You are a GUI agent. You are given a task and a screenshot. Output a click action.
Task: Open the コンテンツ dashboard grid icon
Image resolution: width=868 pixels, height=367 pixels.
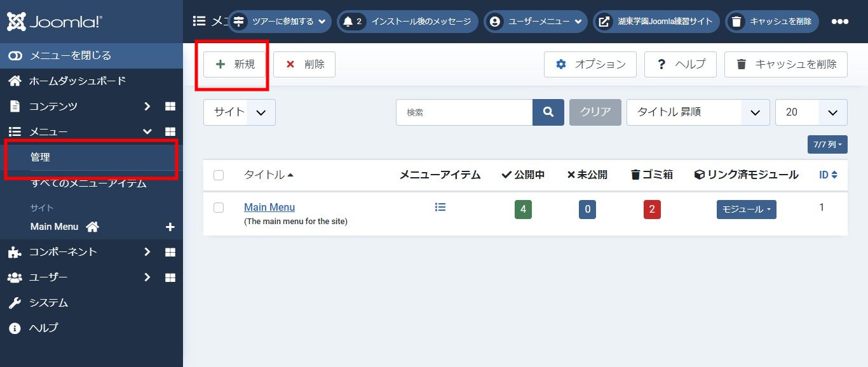pos(170,106)
